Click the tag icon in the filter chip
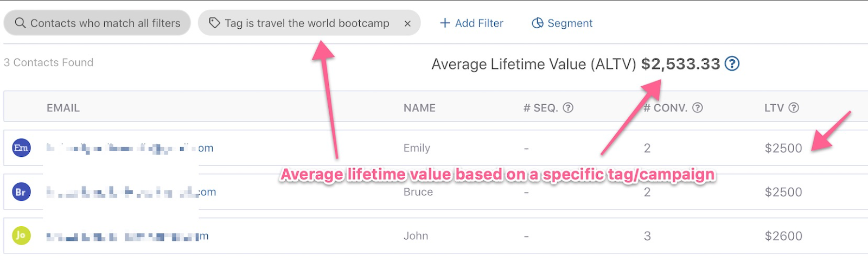 [215, 23]
